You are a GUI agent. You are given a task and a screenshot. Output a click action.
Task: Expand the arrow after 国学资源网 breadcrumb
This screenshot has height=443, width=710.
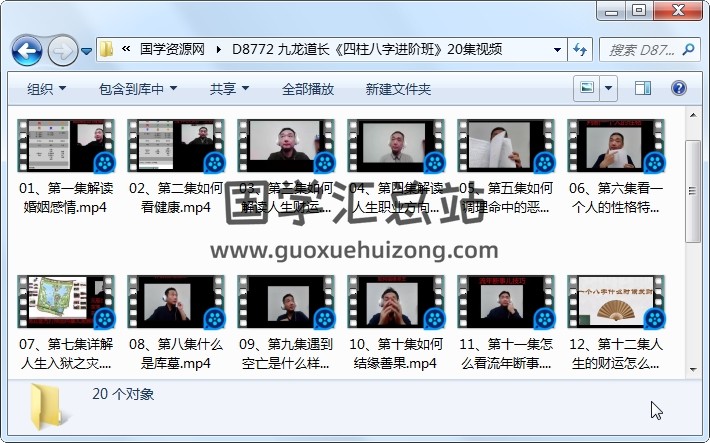tap(219, 49)
